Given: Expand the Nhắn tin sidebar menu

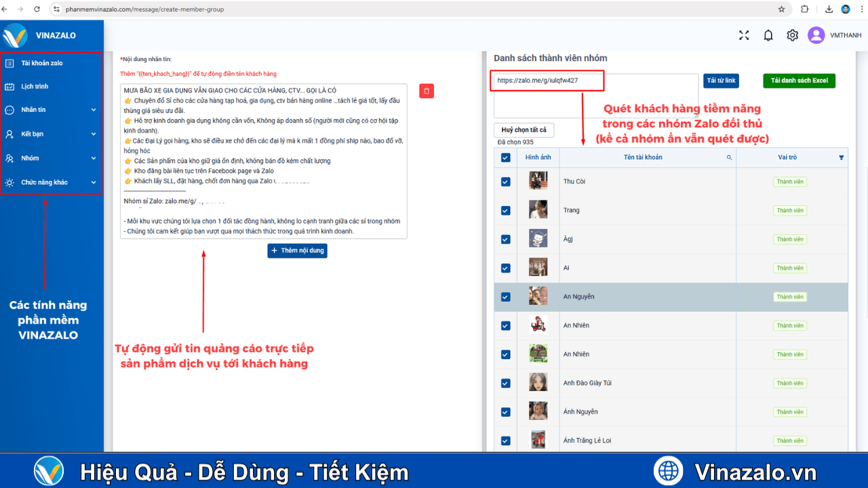Looking at the screenshot, I should click(51, 110).
